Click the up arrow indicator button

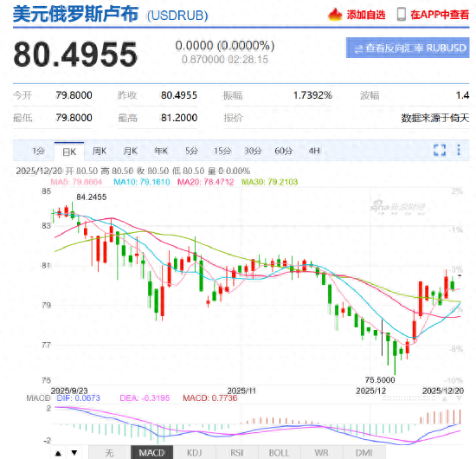point(58,453)
